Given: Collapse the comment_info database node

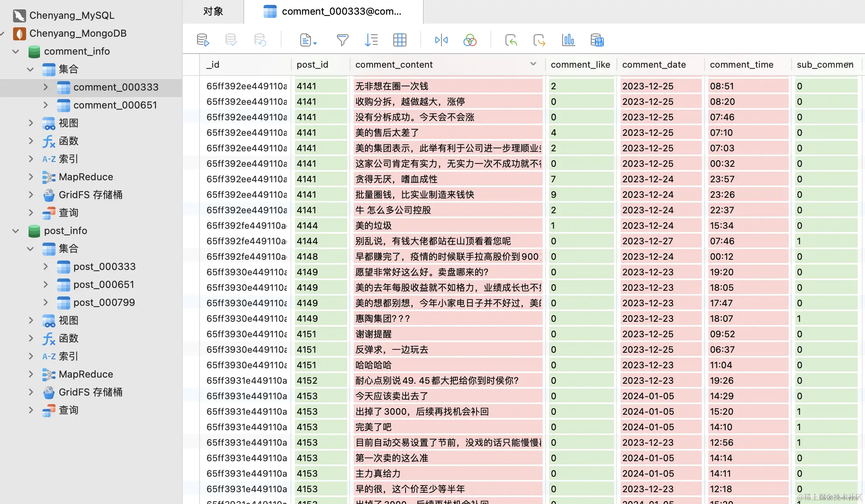Looking at the screenshot, I should [x=16, y=51].
